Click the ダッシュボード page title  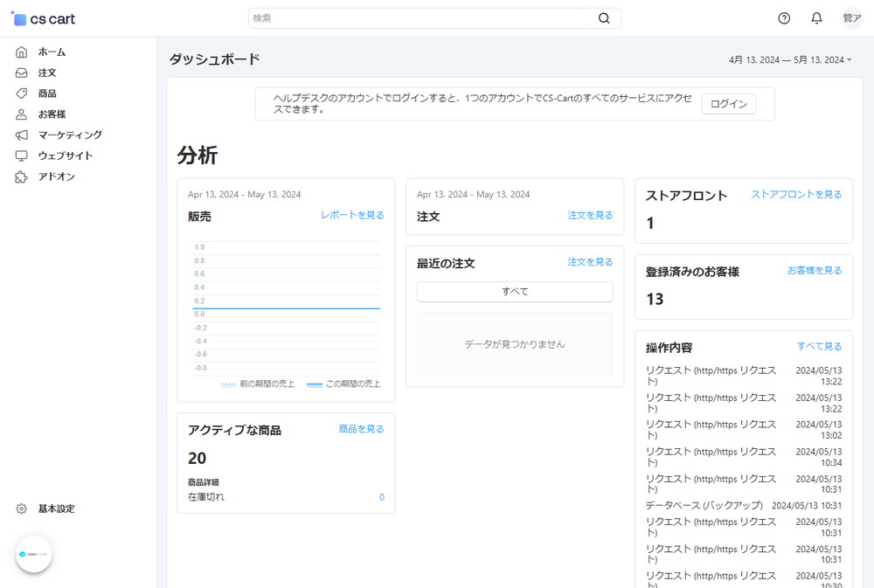[x=215, y=59]
